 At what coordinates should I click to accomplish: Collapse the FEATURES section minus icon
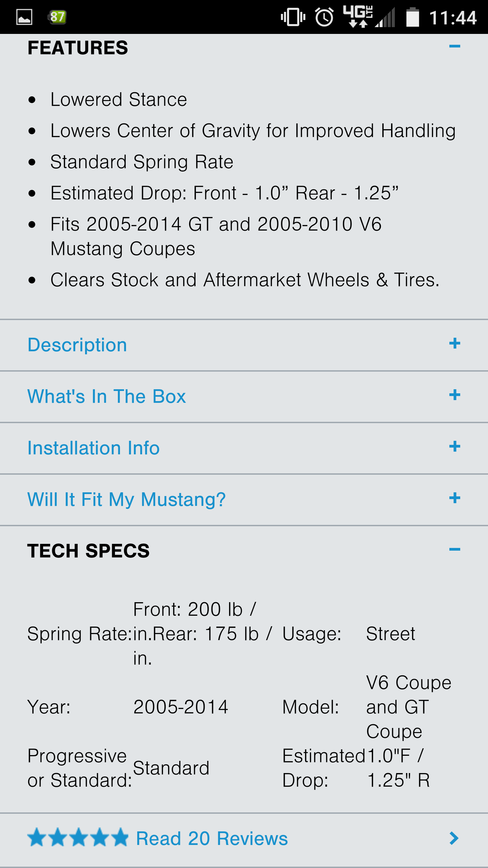click(454, 46)
